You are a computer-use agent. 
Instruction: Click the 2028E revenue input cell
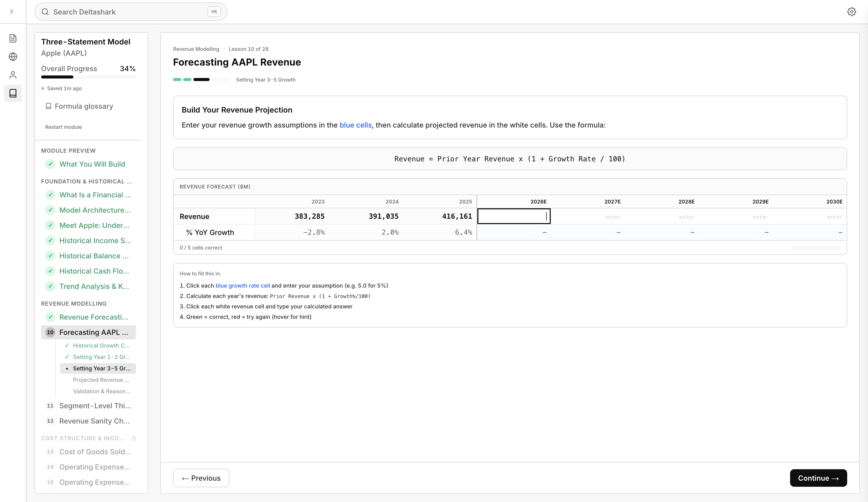662,216
